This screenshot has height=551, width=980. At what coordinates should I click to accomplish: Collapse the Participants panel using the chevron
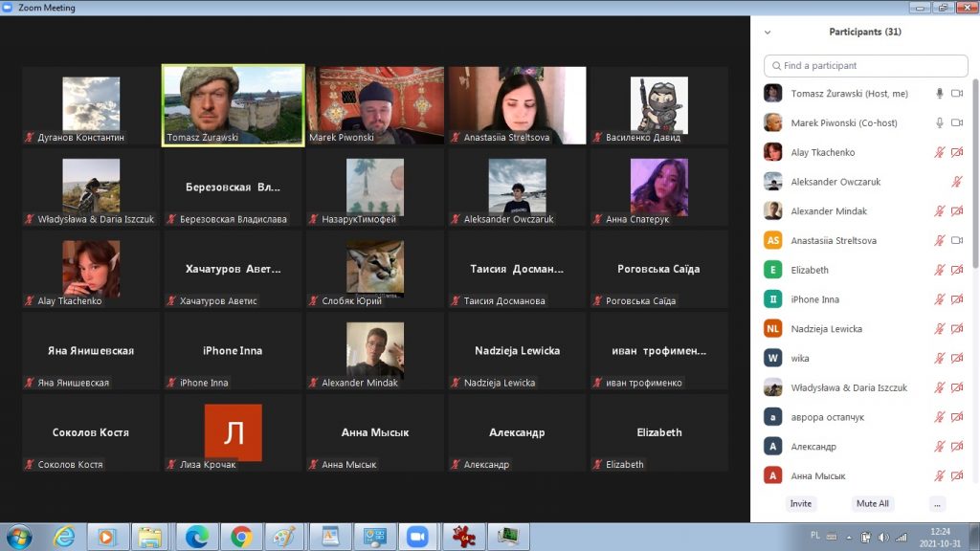[768, 33]
